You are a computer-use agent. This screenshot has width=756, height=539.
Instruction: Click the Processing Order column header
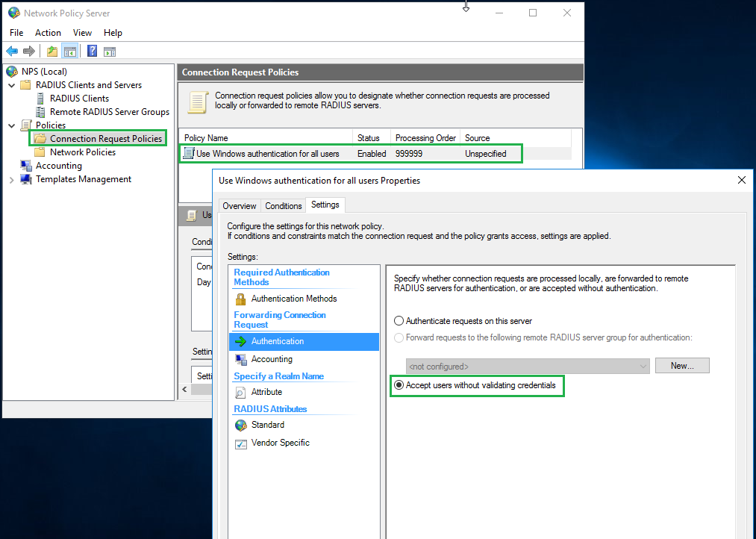point(425,138)
